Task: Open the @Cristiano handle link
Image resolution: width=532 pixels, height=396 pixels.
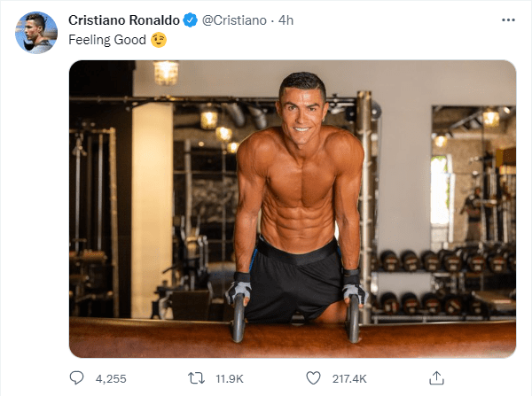Action: pos(233,20)
